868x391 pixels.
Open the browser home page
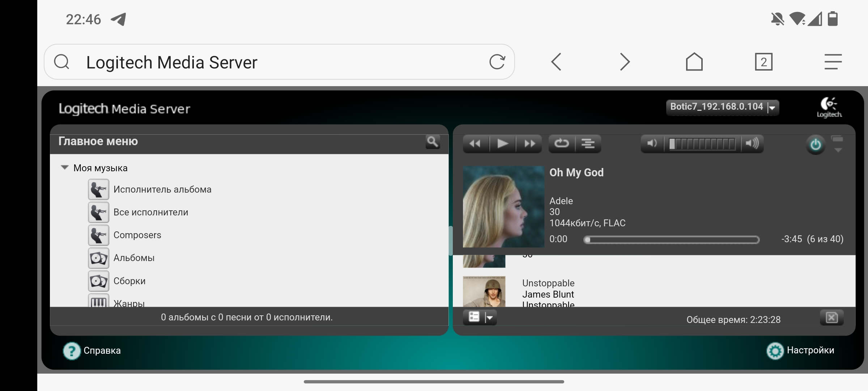[694, 62]
